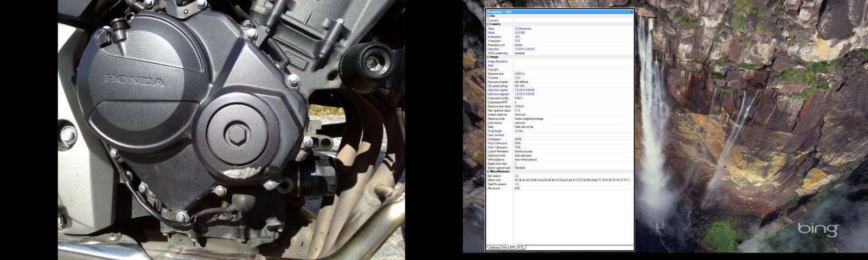Select the Flash 'did not fire' row

coord(559,127)
